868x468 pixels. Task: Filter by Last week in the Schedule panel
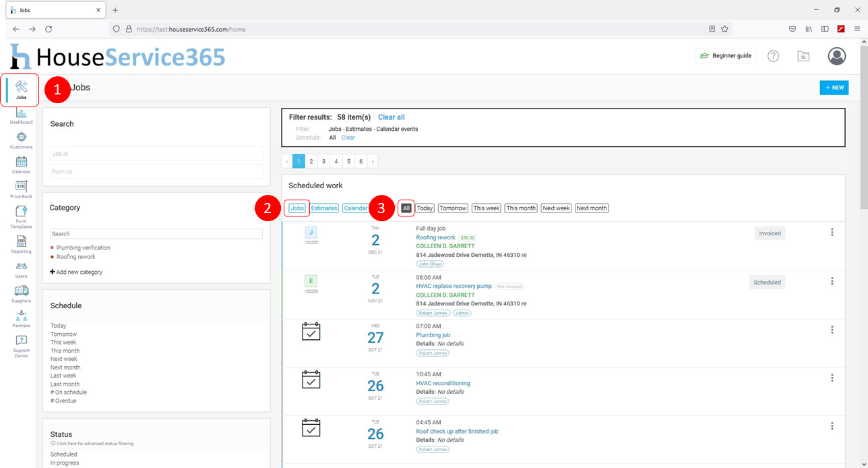click(x=63, y=376)
